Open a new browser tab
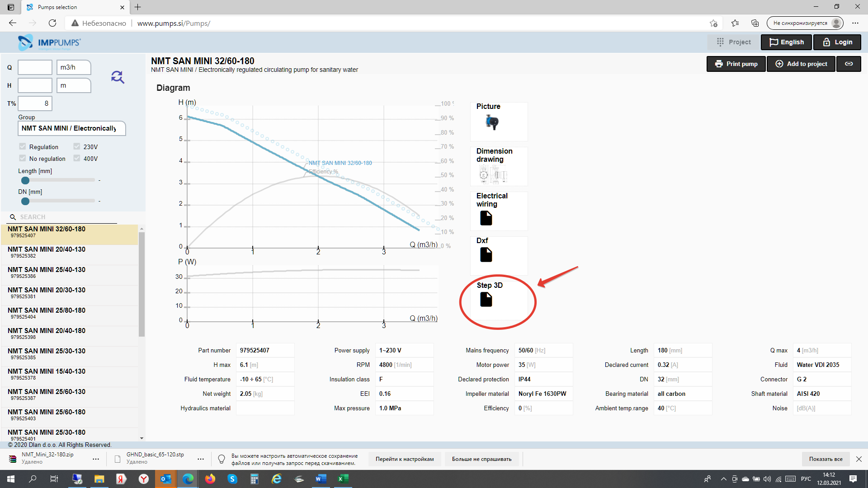Image resolution: width=868 pixels, height=488 pixels. (x=138, y=7)
